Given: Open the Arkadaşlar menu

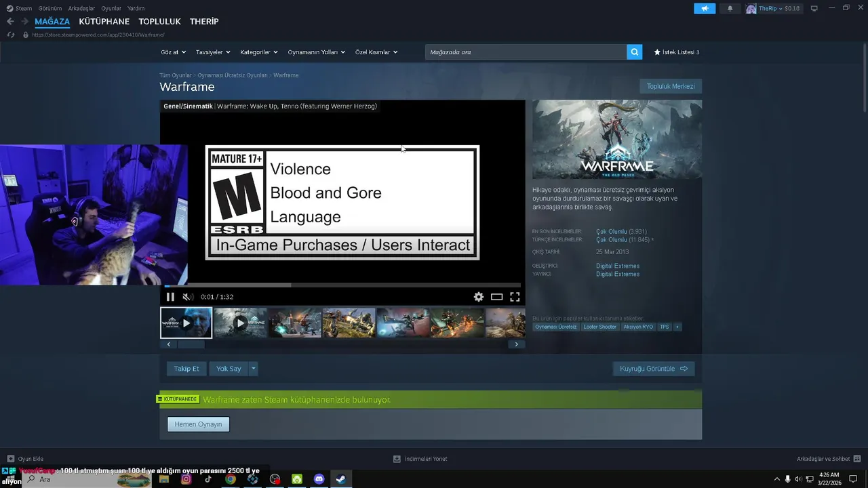Looking at the screenshot, I should click(x=81, y=8).
